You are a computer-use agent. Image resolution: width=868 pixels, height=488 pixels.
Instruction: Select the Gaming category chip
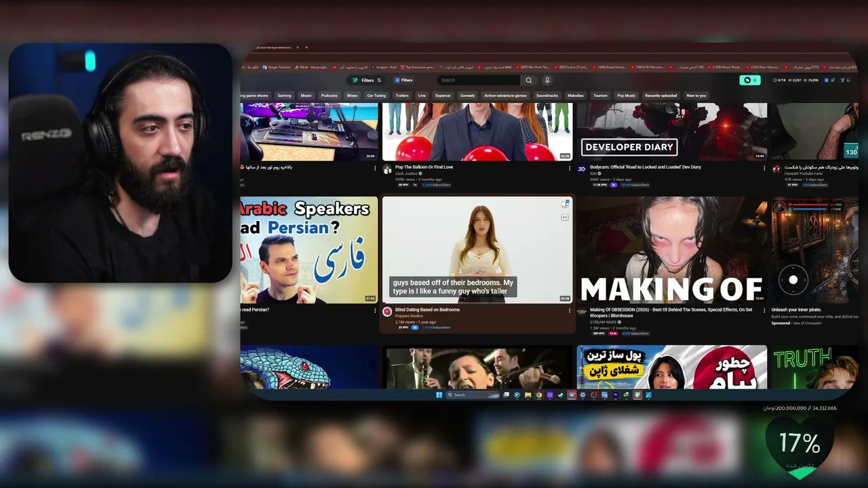click(x=284, y=96)
